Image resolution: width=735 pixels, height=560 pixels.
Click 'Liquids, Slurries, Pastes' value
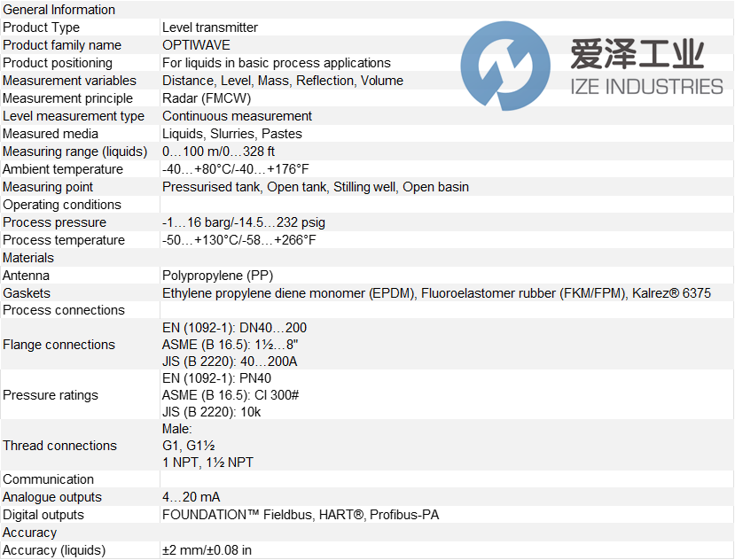click(231, 134)
